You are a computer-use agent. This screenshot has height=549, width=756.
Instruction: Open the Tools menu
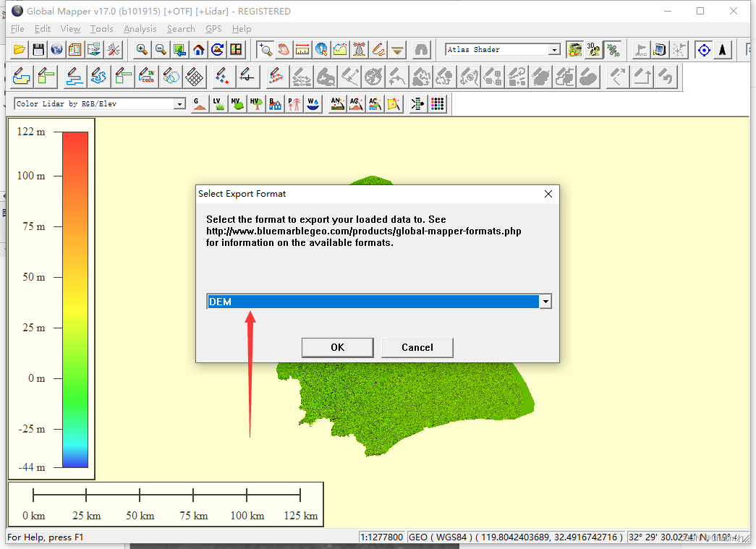tap(102, 29)
